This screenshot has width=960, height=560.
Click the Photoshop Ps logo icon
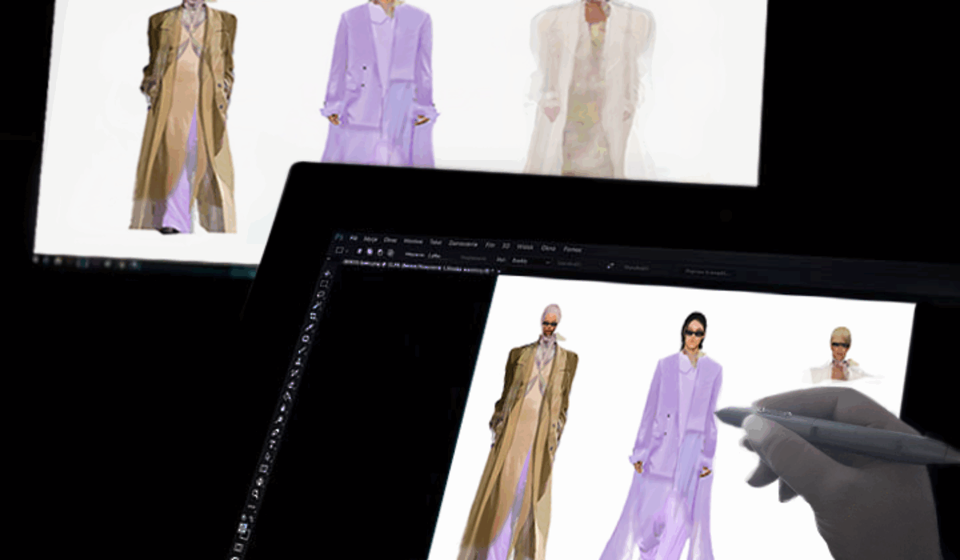(x=338, y=238)
